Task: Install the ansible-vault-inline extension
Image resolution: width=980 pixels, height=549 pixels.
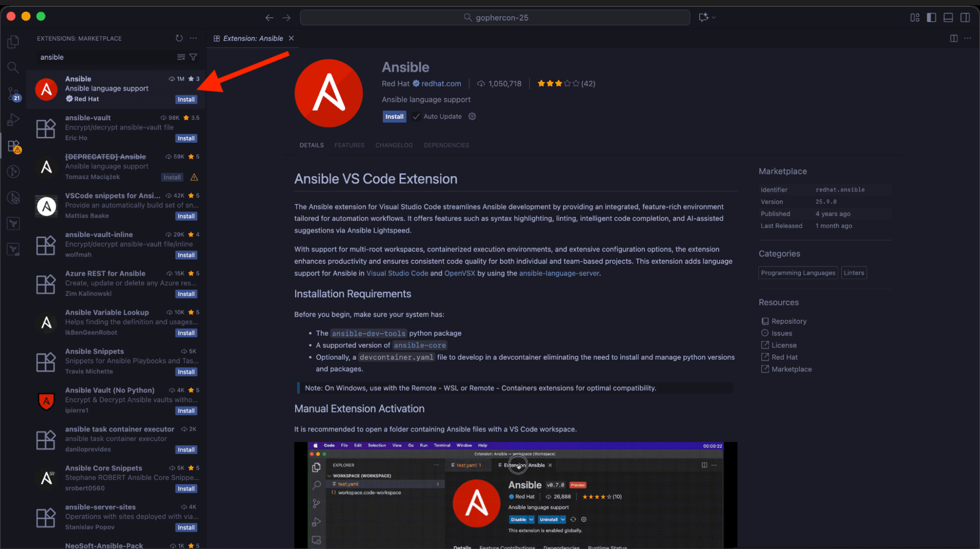Action: point(186,255)
